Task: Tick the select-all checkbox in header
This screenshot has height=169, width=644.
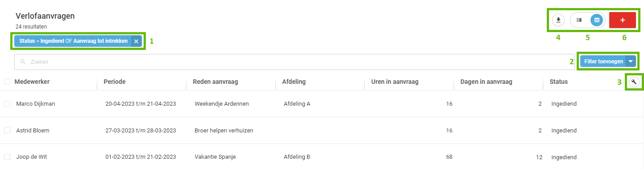Action: point(7,82)
